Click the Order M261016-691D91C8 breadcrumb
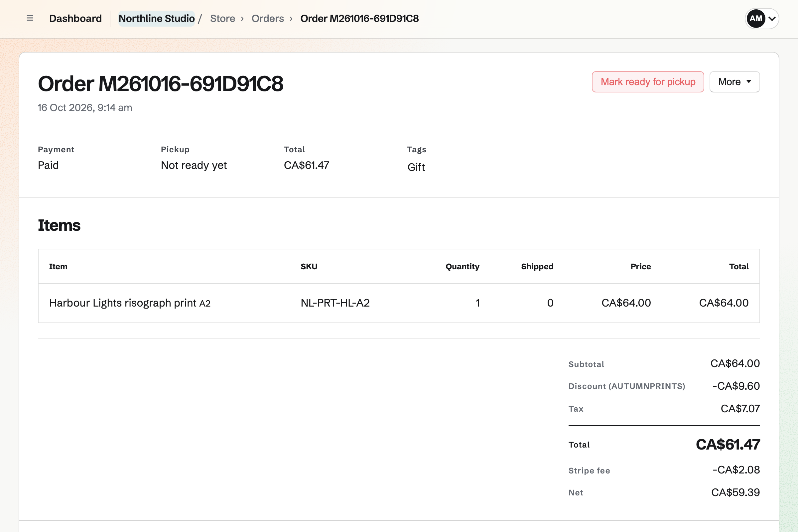Image resolution: width=798 pixels, height=532 pixels. pos(359,18)
